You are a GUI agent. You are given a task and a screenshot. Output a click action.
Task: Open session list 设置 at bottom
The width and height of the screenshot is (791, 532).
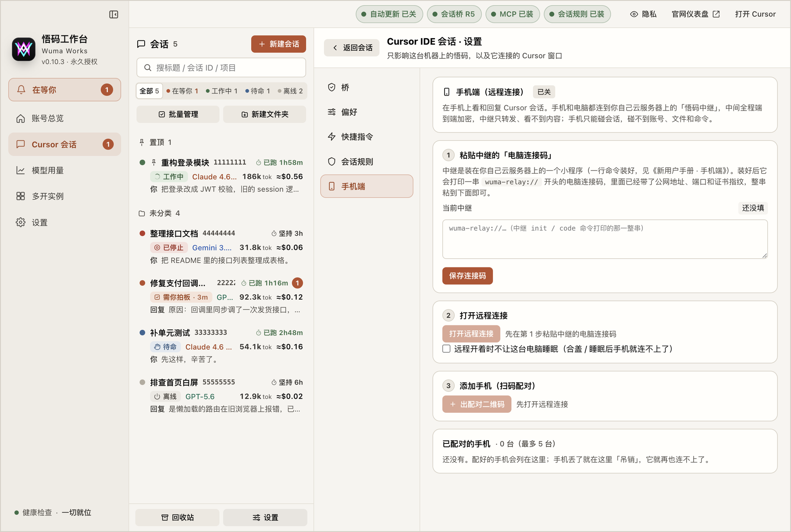[x=265, y=518]
